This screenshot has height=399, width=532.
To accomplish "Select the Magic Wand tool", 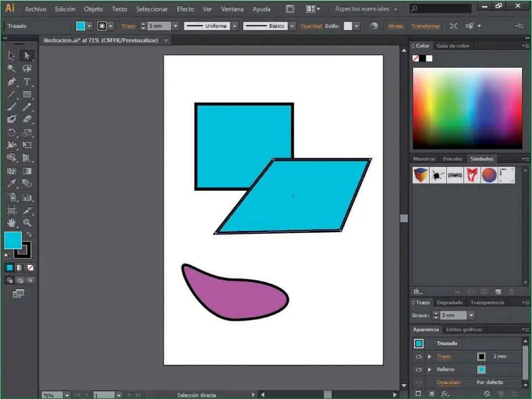I will (12, 69).
